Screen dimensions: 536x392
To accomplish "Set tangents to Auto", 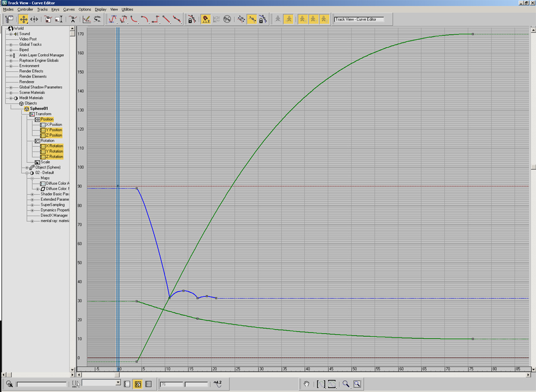I will pyautogui.click(x=113, y=19).
